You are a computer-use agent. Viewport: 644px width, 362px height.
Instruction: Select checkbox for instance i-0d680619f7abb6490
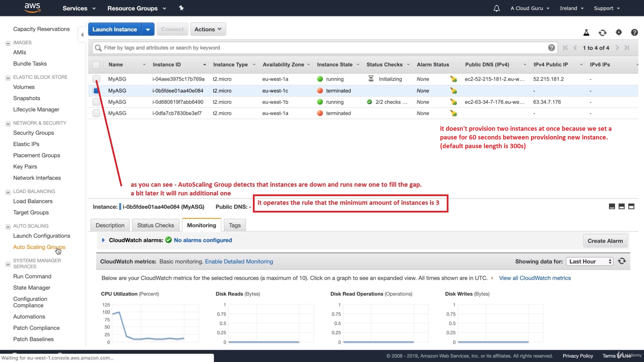pyautogui.click(x=96, y=102)
